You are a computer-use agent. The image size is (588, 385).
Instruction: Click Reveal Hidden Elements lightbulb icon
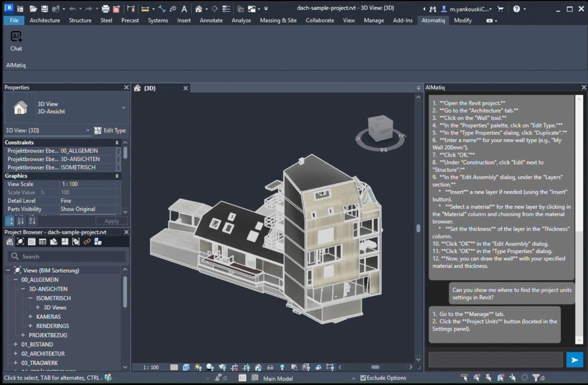282,367
